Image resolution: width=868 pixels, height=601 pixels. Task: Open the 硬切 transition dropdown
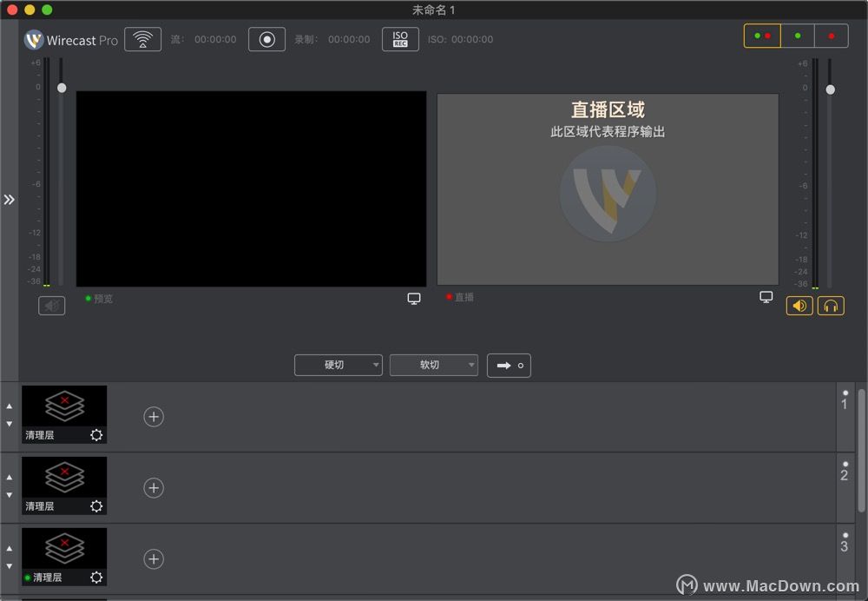[338, 365]
